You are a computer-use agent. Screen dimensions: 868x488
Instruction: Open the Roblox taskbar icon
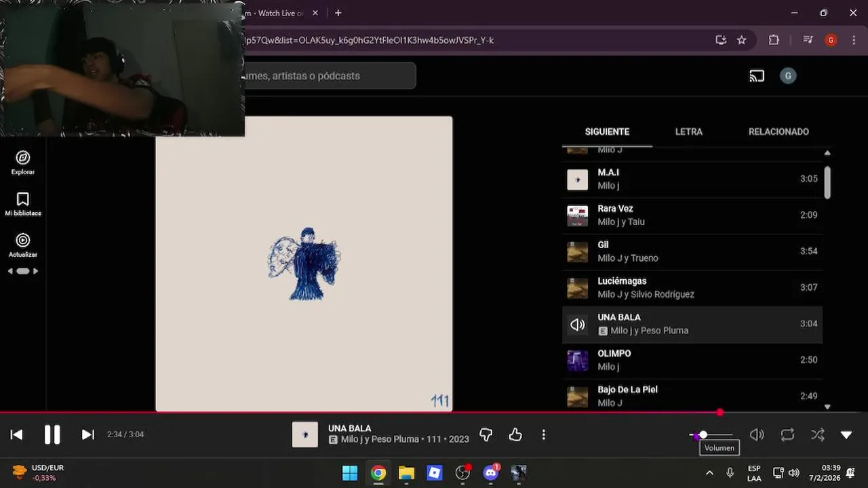tap(435, 473)
